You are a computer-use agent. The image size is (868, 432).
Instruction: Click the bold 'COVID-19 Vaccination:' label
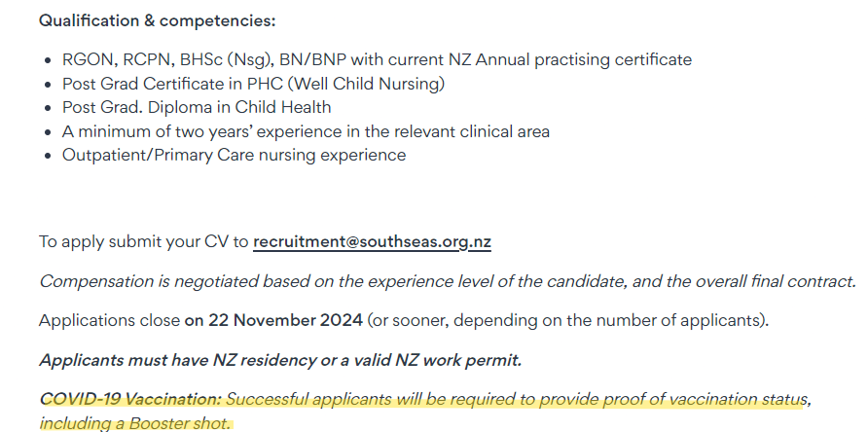click(x=130, y=399)
